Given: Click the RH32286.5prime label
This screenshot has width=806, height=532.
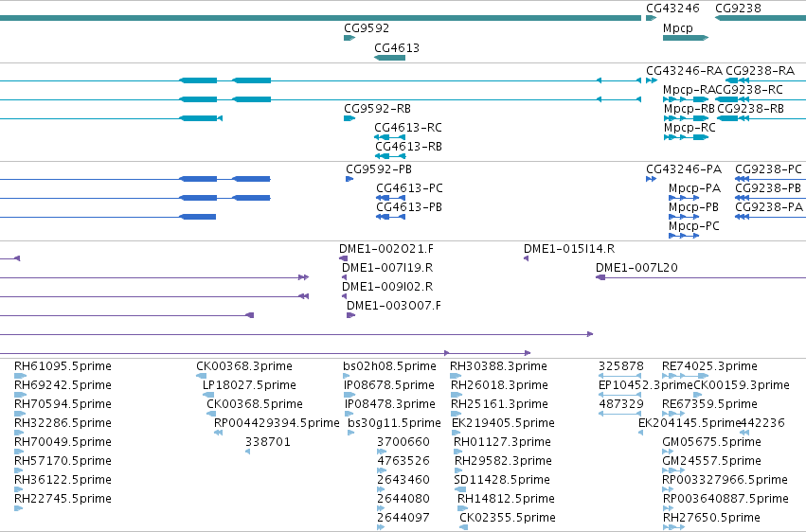Looking at the screenshot, I should click(63, 423).
